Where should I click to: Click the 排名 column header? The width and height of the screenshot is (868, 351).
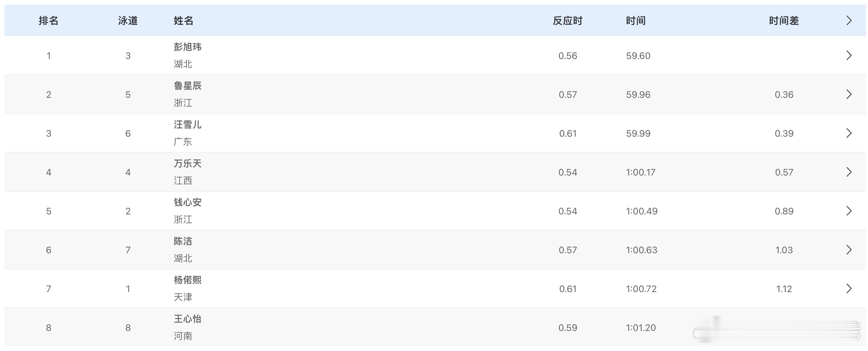click(49, 20)
